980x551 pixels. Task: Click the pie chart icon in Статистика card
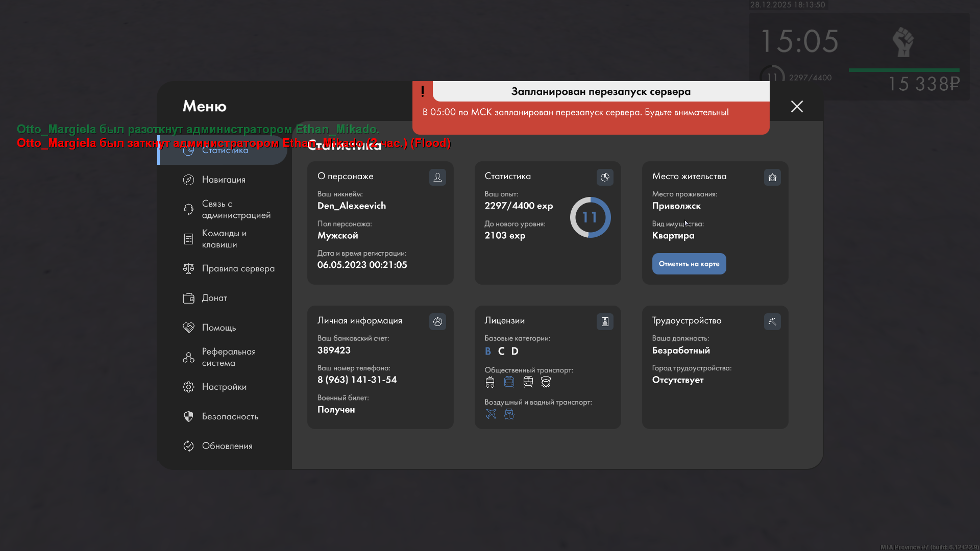pyautogui.click(x=605, y=177)
